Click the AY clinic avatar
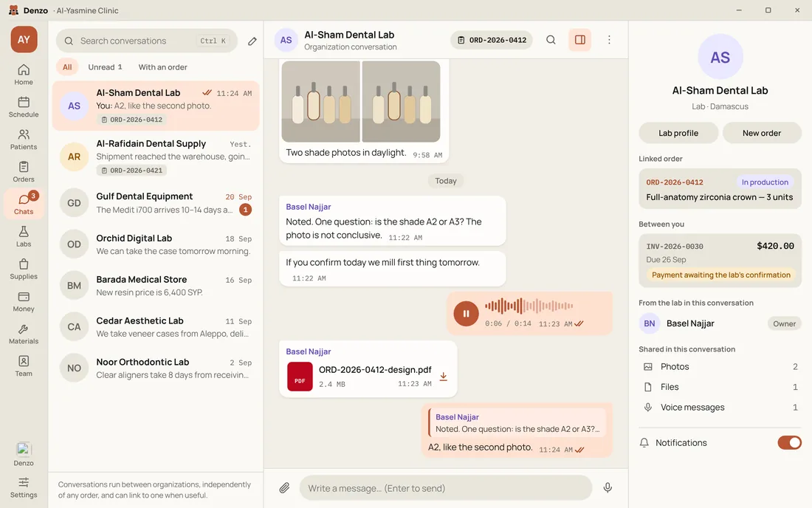The width and height of the screenshot is (812, 508). [24, 39]
